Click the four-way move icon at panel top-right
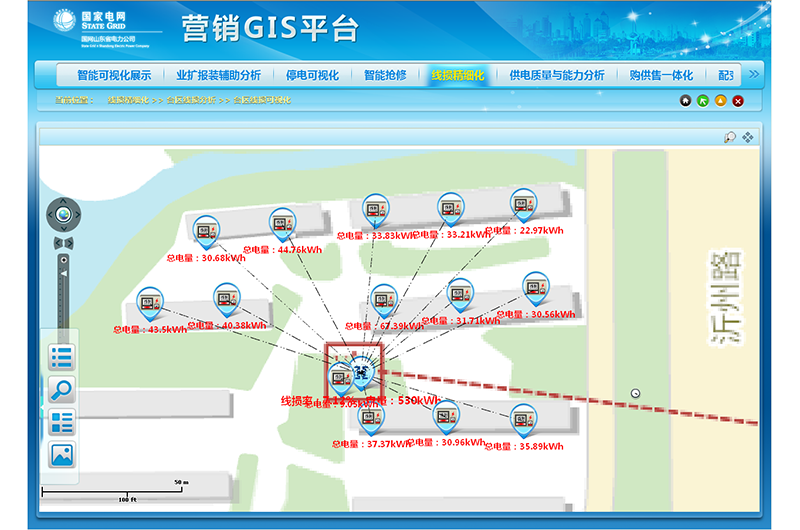800x530 pixels. 747,137
